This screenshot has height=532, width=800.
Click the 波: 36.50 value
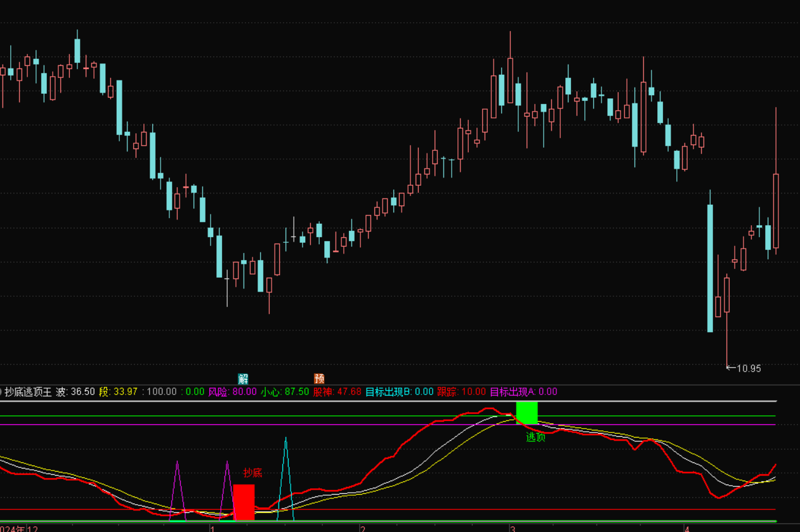tap(75, 392)
